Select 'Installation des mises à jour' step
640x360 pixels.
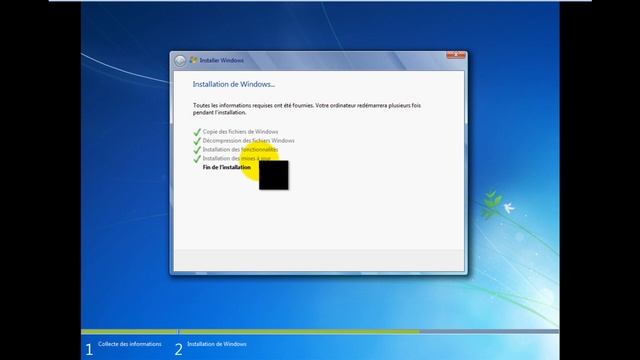coord(237,158)
